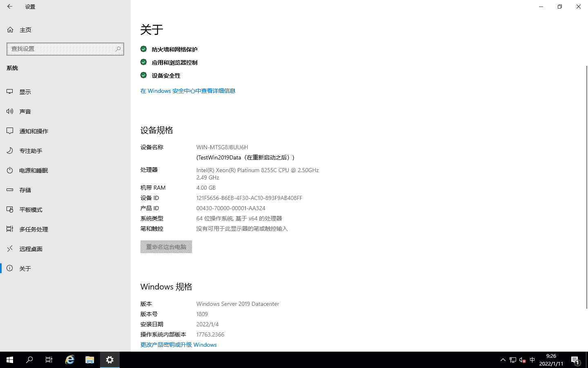Open taskbar search magnifier
588x368 pixels.
coord(29,360)
